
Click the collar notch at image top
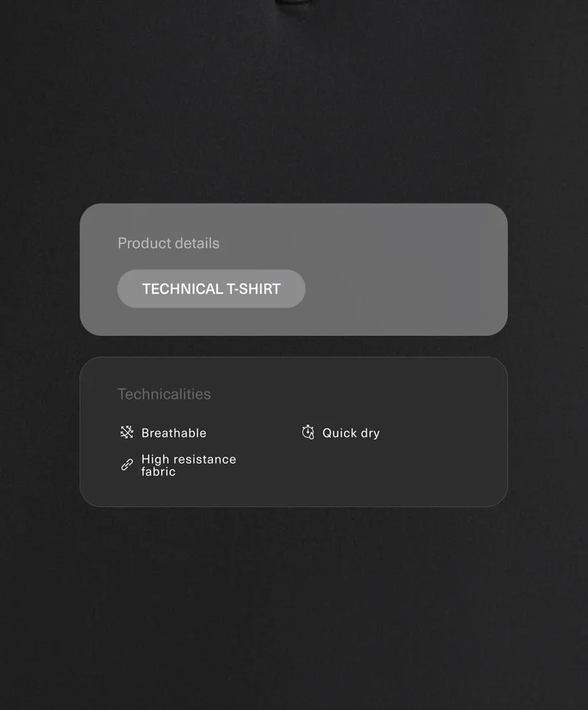(x=293, y=3)
